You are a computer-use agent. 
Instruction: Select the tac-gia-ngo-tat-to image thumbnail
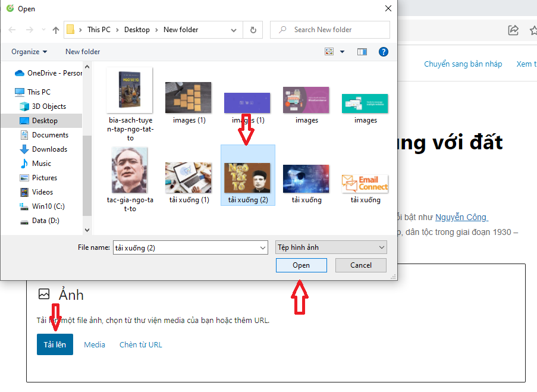point(130,171)
